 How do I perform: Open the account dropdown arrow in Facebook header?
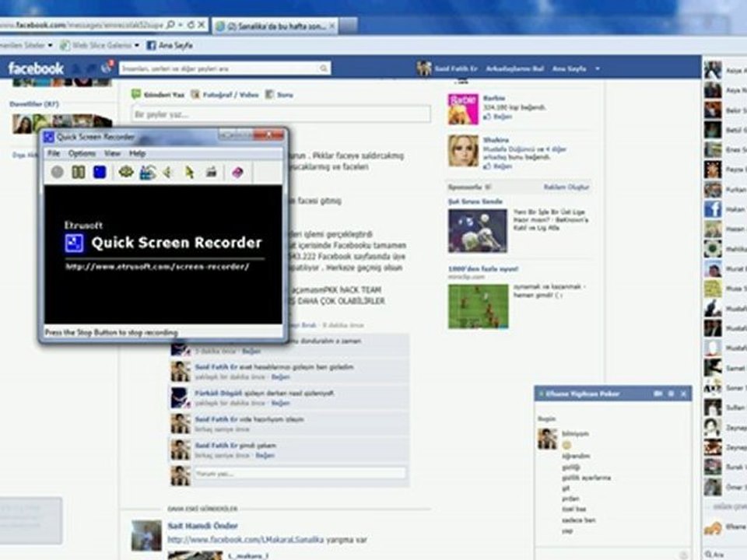point(598,68)
